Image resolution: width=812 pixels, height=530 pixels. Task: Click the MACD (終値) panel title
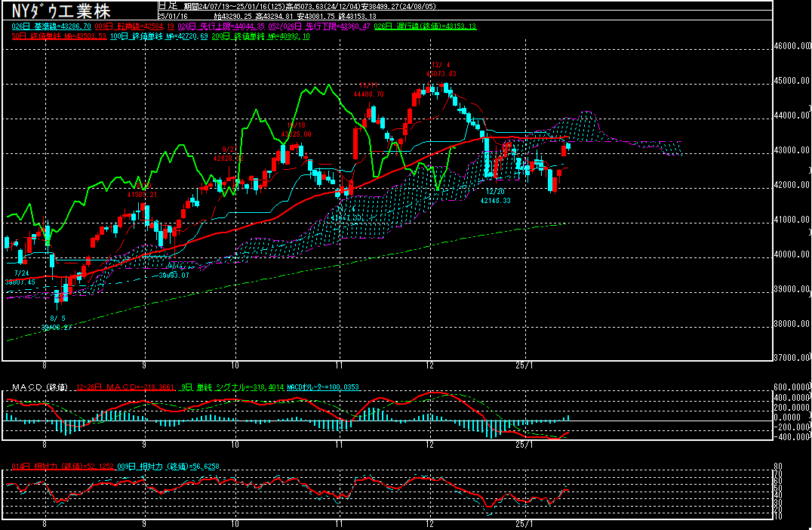click(x=40, y=387)
